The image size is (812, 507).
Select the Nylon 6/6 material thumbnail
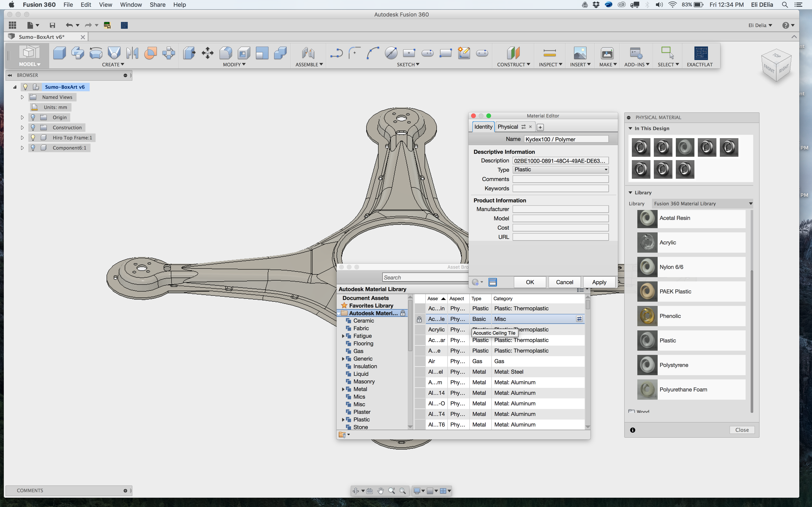click(647, 267)
